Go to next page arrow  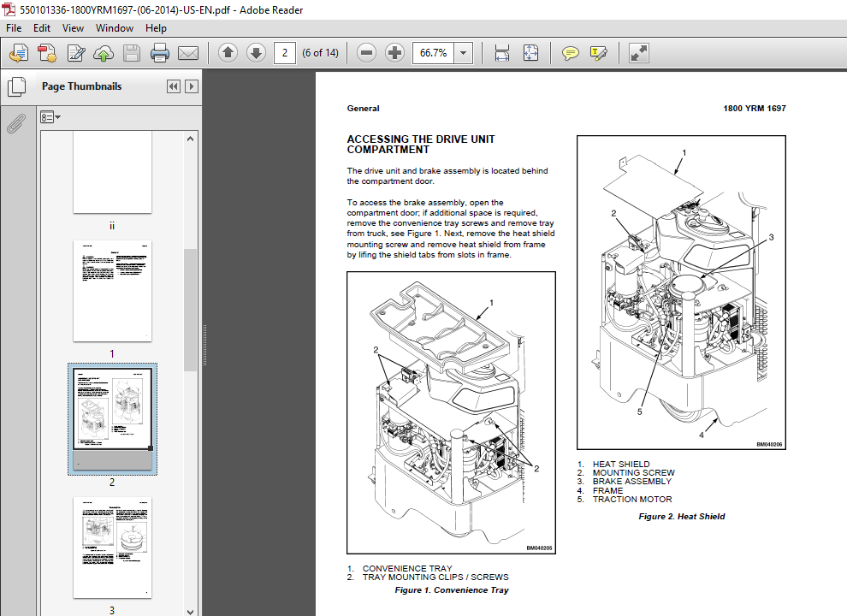[256, 53]
